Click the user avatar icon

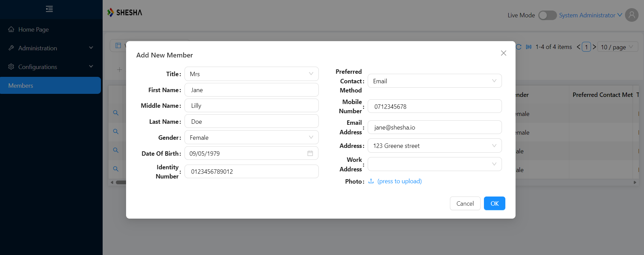pyautogui.click(x=632, y=15)
